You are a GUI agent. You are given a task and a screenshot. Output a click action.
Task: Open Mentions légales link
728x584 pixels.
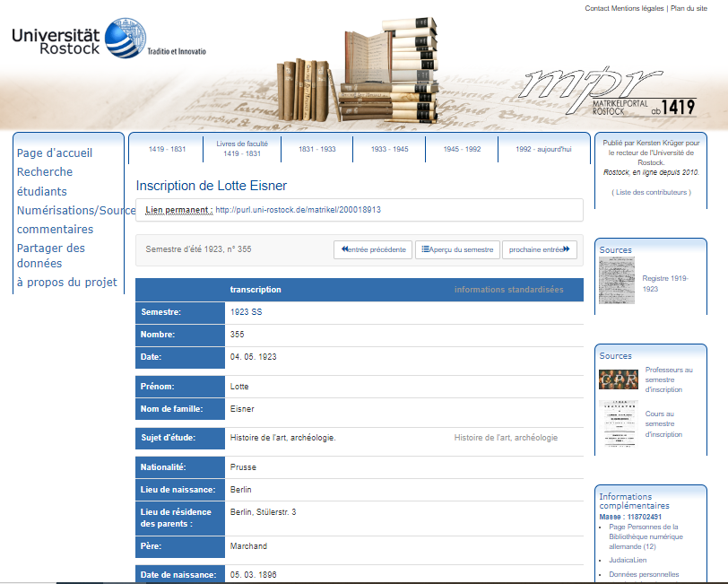[x=637, y=8]
